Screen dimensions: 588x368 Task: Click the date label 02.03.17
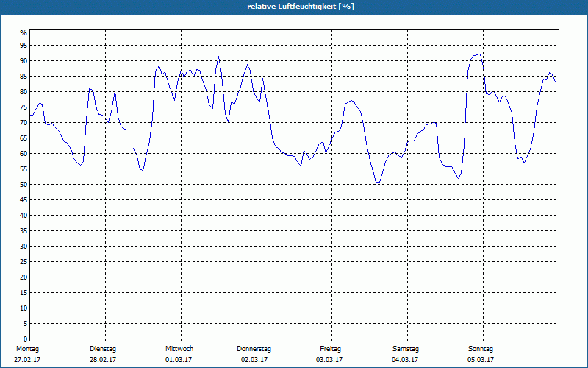[254, 360]
